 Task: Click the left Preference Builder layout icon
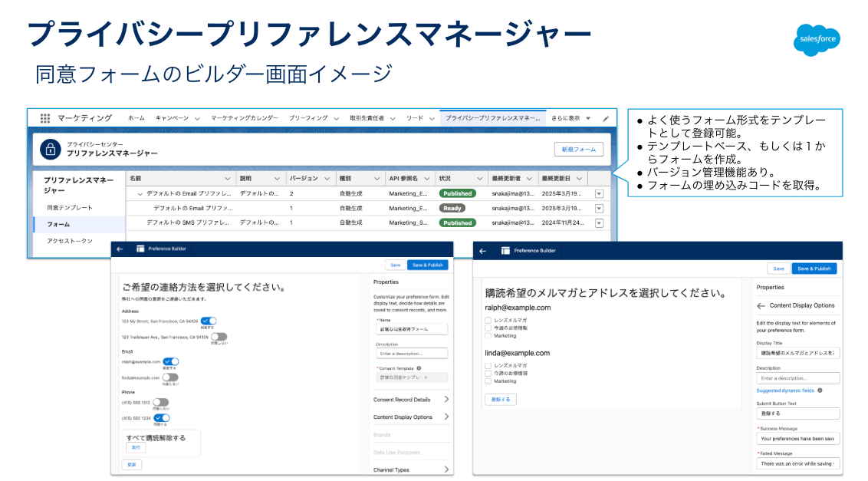[140, 249]
